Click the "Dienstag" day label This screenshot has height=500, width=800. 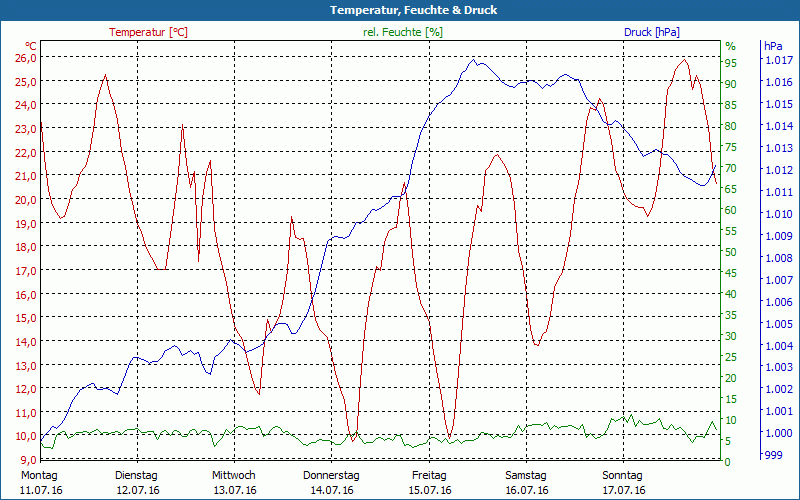tap(137, 475)
